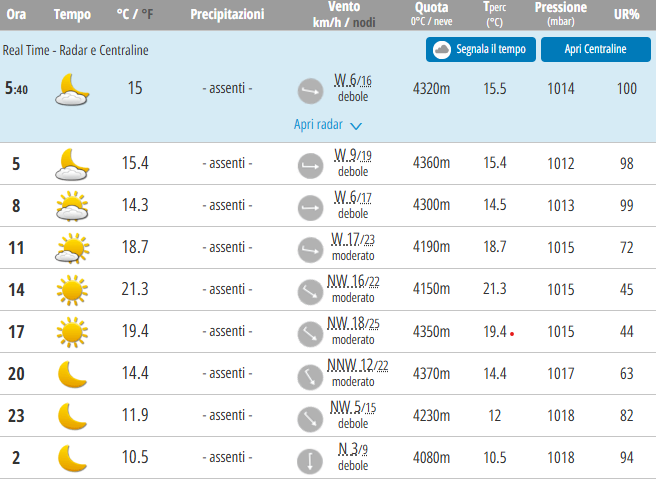This screenshot has width=656, height=481.
Task: Click the crescent moon icon for hour 20
Action: coord(72,374)
